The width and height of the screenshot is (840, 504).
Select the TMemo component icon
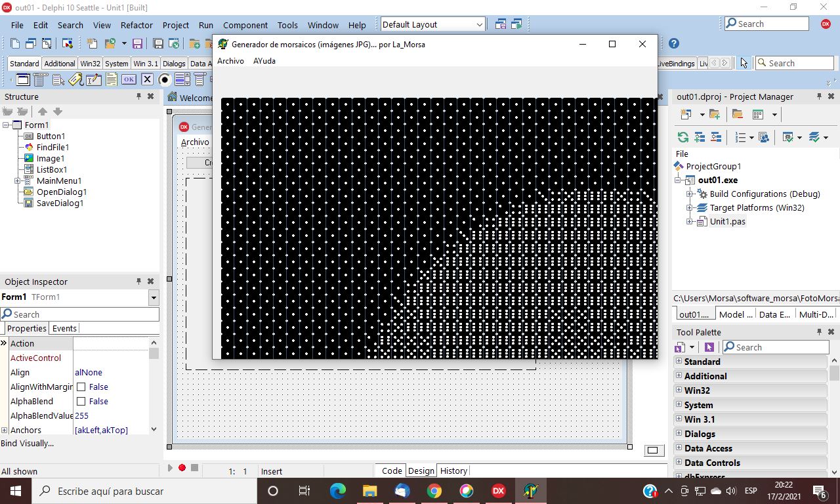112,79
